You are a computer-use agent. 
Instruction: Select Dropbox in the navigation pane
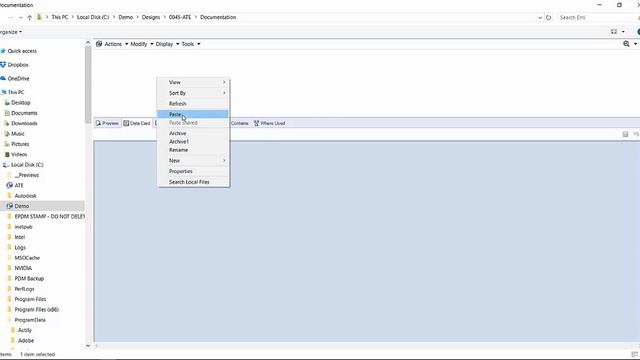18,65
